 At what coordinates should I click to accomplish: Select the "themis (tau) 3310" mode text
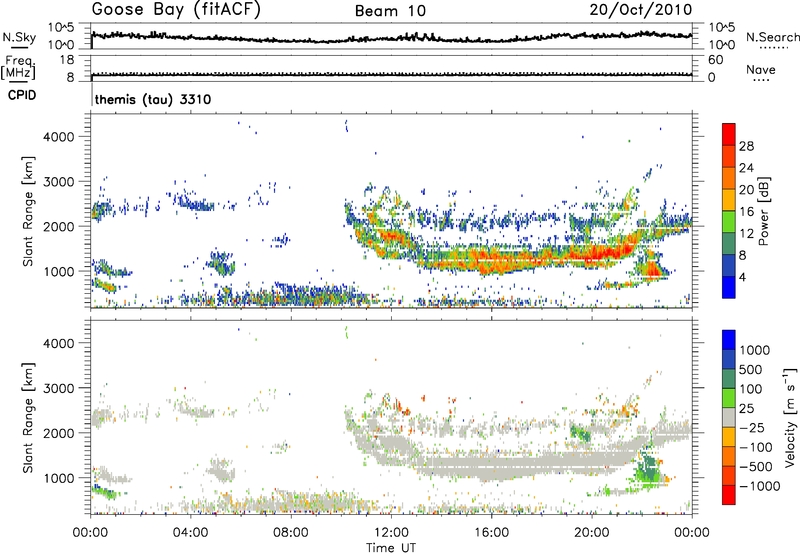click(153, 99)
